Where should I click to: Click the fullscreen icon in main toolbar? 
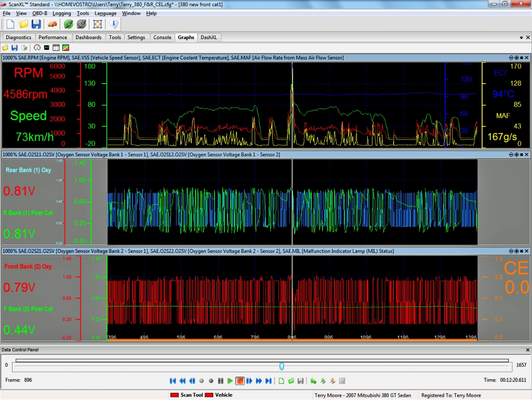[x=98, y=24]
